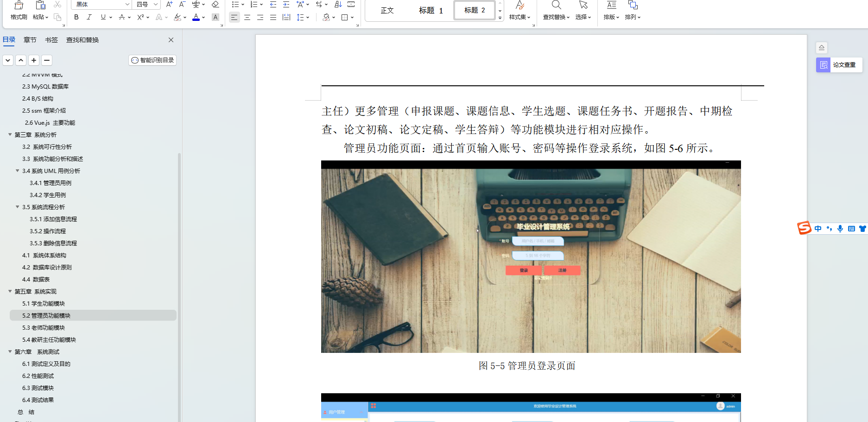
Task: Click the decrease indent icon
Action: click(273, 4)
